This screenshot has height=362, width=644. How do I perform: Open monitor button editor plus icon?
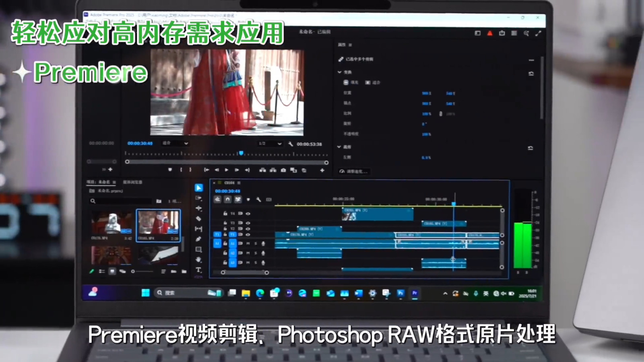(322, 170)
